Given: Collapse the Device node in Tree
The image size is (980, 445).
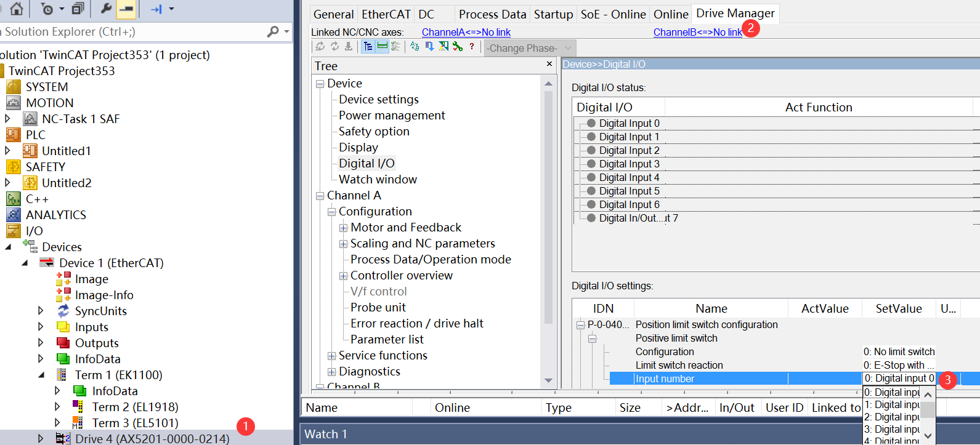Looking at the screenshot, I should coord(320,84).
